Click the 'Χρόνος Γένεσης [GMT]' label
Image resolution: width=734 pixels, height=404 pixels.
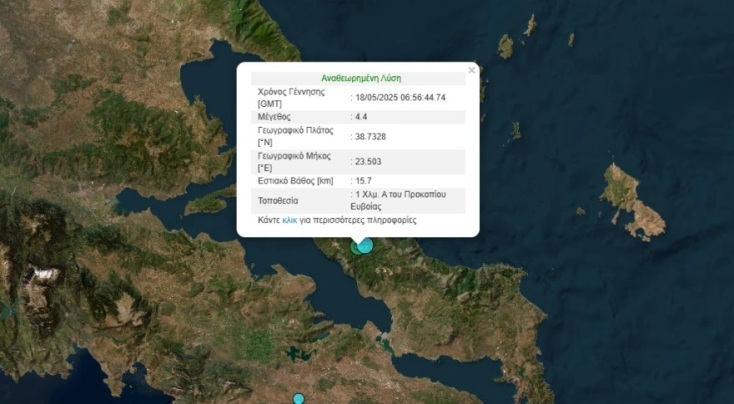pyautogui.click(x=295, y=97)
